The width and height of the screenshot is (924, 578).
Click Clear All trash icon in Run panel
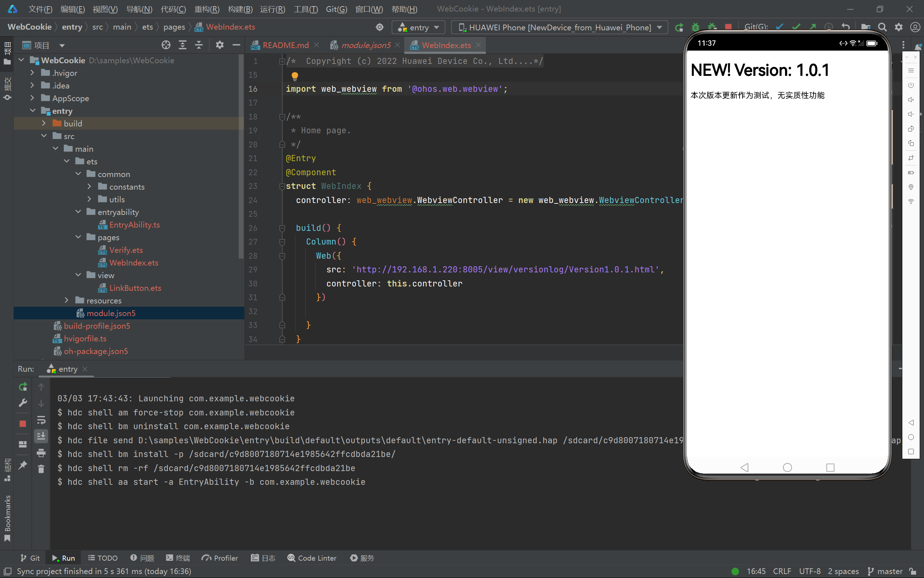pos(41,469)
